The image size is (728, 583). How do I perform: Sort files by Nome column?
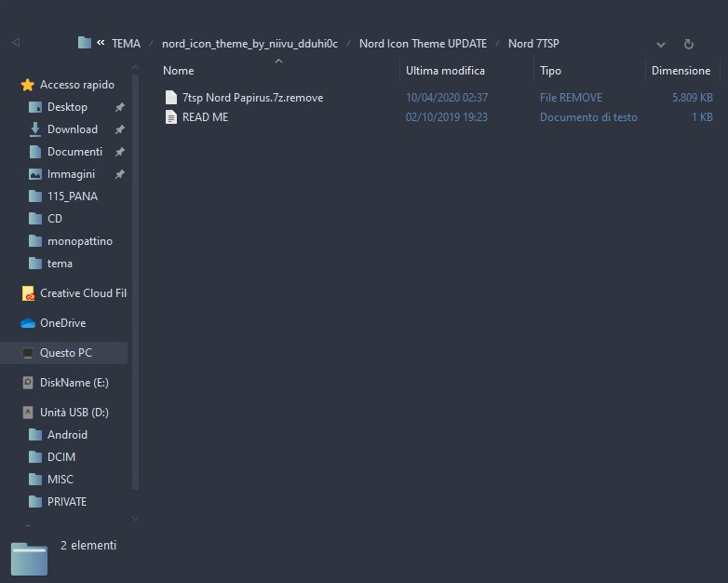179,71
